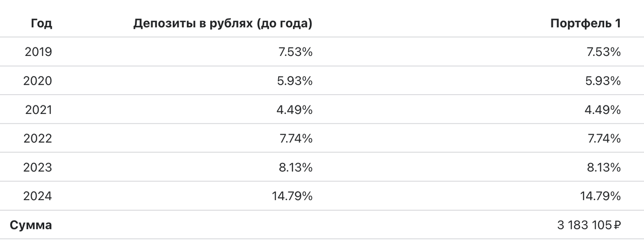644x244 pixels.
Task: Click 4.49% in the Депозиты column
Action: [x=296, y=109]
